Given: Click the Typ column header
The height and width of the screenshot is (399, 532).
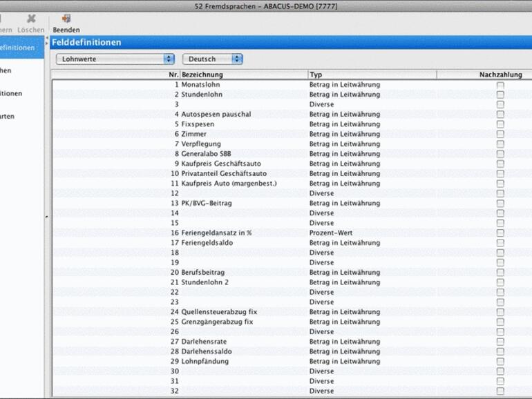Looking at the screenshot, I should [x=372, y=75].
